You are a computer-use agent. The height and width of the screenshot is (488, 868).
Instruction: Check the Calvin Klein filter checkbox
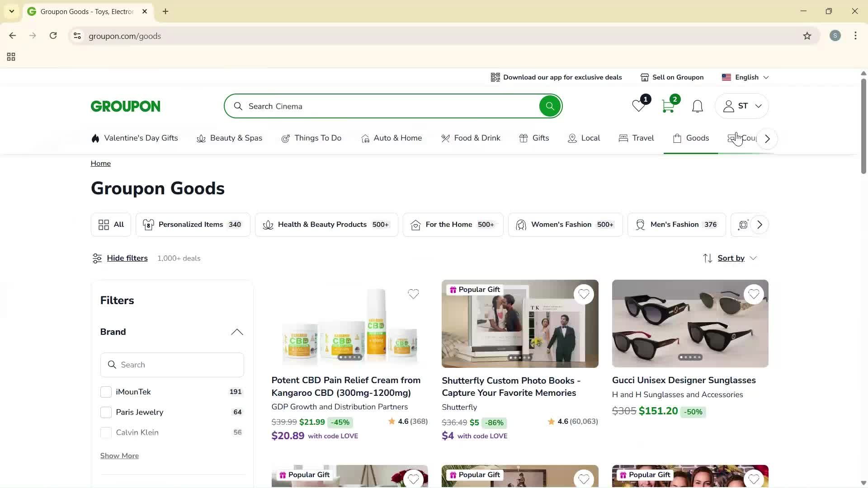106,432
